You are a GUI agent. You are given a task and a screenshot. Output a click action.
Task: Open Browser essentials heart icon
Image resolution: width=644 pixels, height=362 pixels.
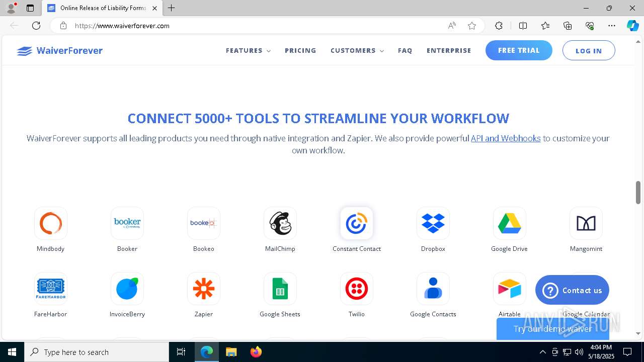(590, 26)
